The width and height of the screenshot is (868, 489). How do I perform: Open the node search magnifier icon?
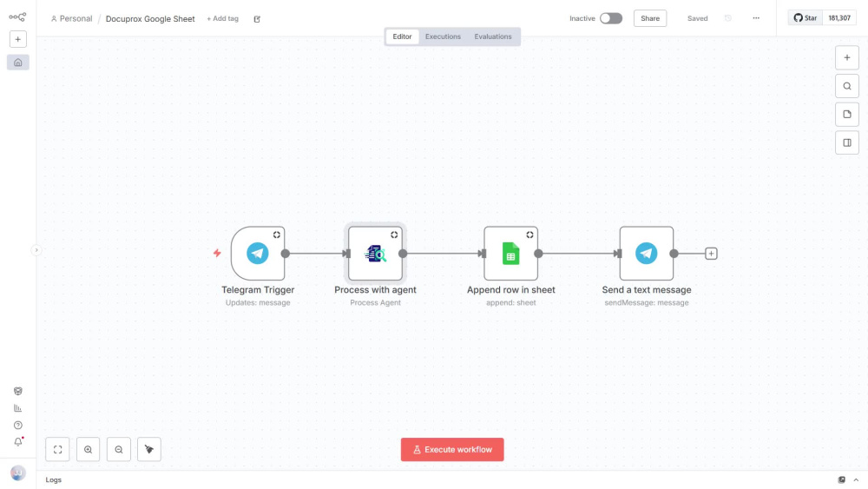pyautogui.click(x=847, y=86)
